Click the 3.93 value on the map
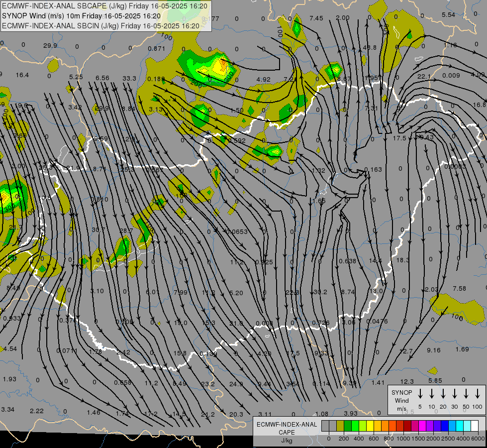The height and width of the screenshot is (448, 487). tap(351, 413)
